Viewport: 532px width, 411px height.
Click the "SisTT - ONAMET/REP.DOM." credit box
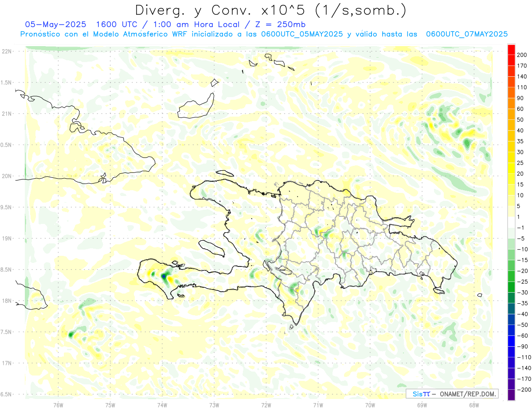452,394
